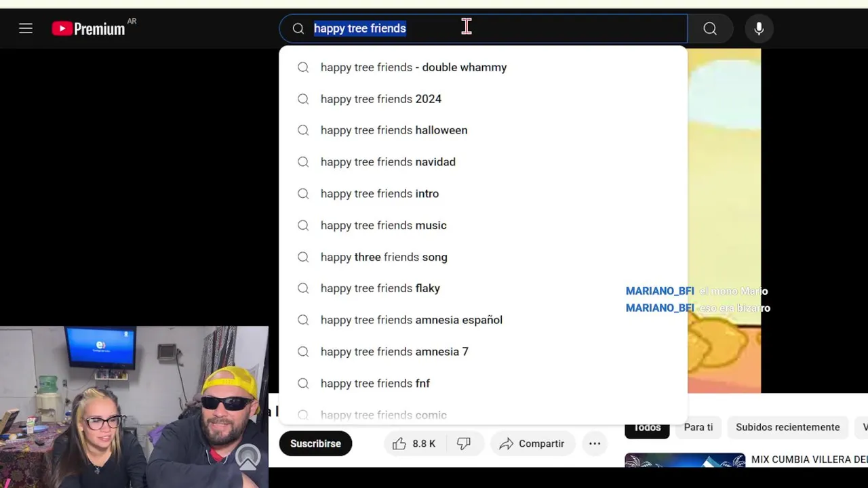Choose suggestion 'happy tree friends halloween'
Screen dimensions: 868x488
483,130
